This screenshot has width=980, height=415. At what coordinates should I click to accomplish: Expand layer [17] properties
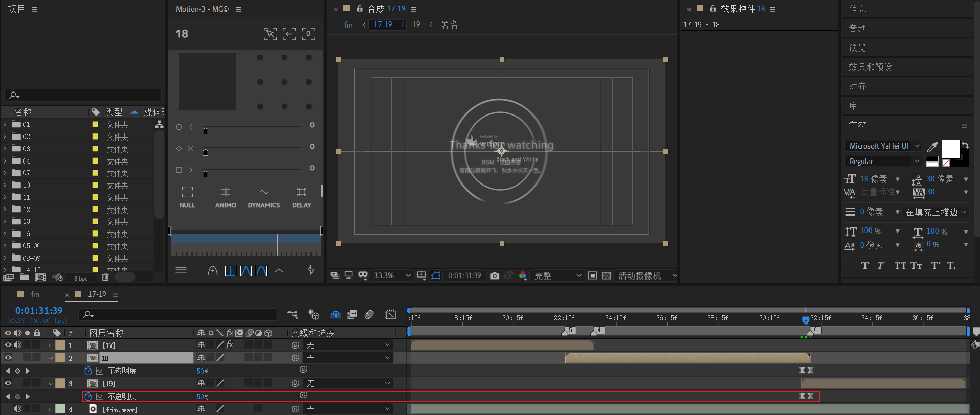[x=50, y=345]
